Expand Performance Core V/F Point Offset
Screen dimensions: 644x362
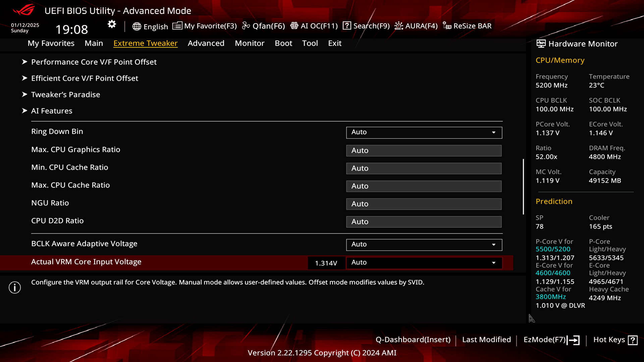pos(94,61)
